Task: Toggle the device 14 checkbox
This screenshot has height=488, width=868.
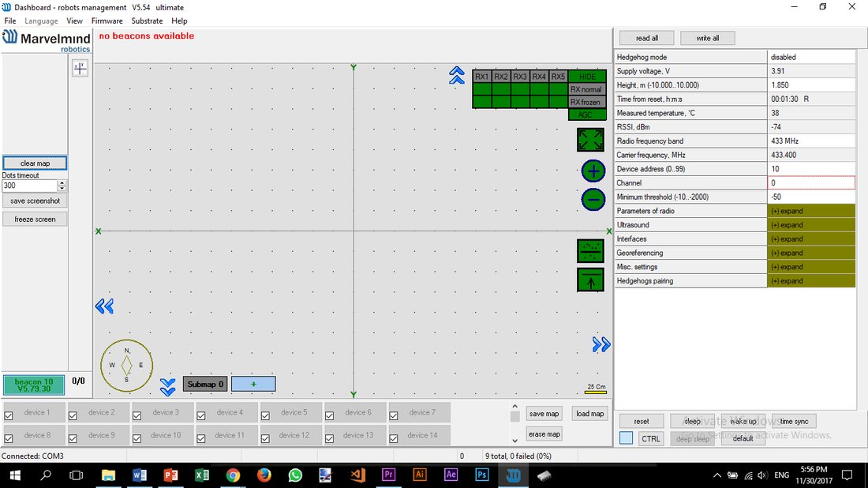Action: [x=394, y=438]
